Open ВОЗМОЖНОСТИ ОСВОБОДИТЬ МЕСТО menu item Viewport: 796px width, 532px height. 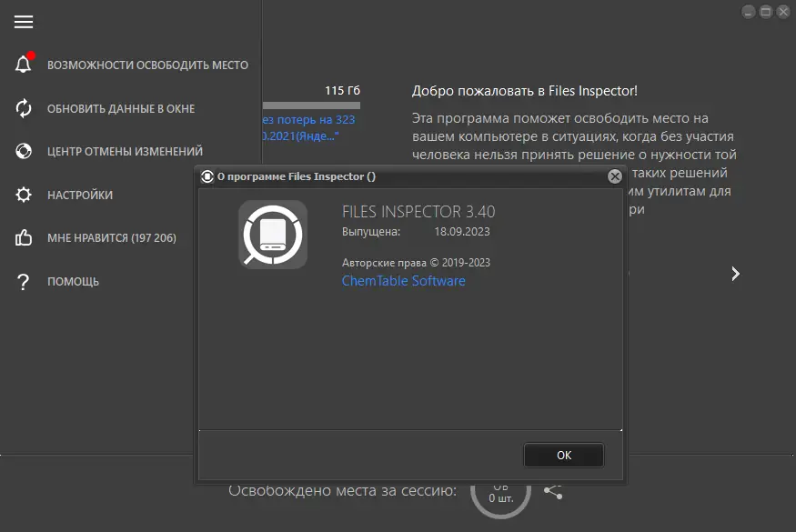click(147, 65)
